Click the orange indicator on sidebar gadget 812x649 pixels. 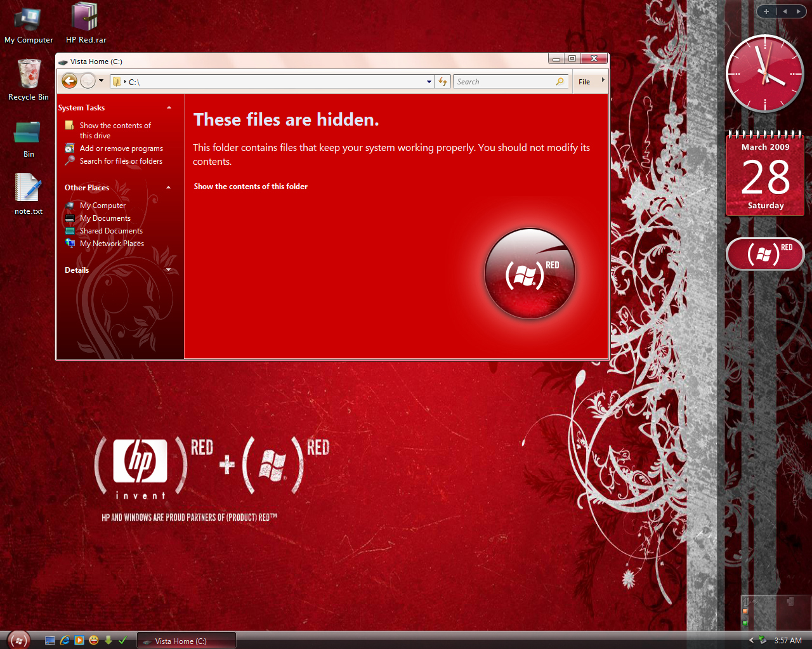(x=745, y=612)
